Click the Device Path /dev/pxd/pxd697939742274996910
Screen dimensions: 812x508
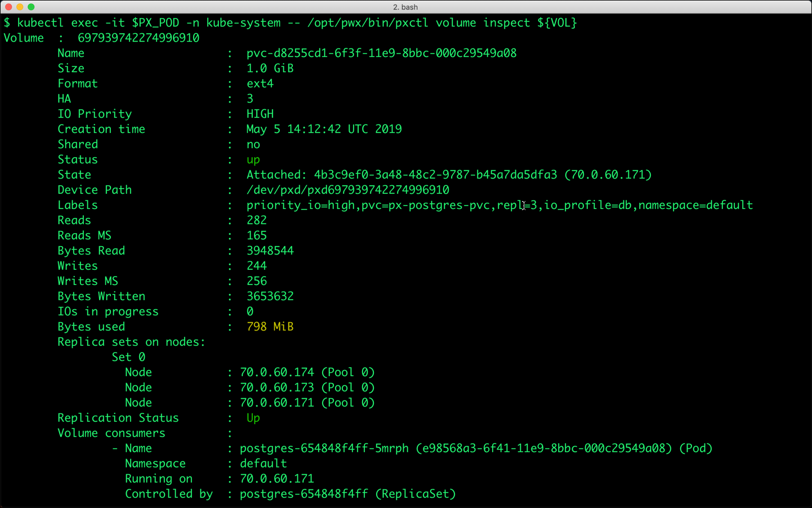(x=347, y=189)
